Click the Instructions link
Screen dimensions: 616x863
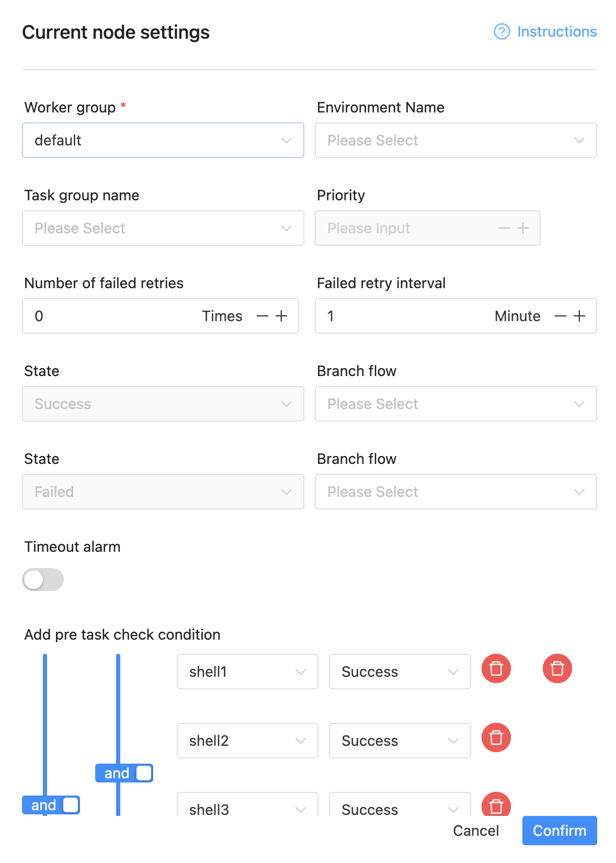pos(556,31)
